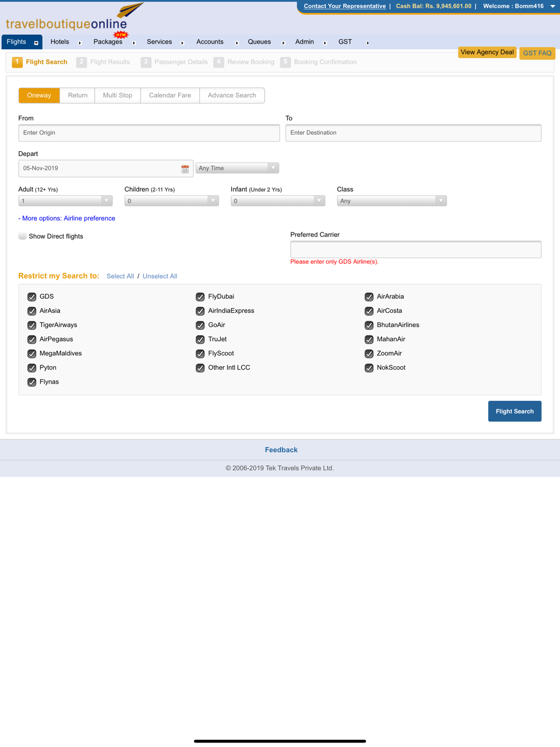Uncheck the MegaMaldives checkbox
The image size is (560, 747).
click(x=32, y=354)
